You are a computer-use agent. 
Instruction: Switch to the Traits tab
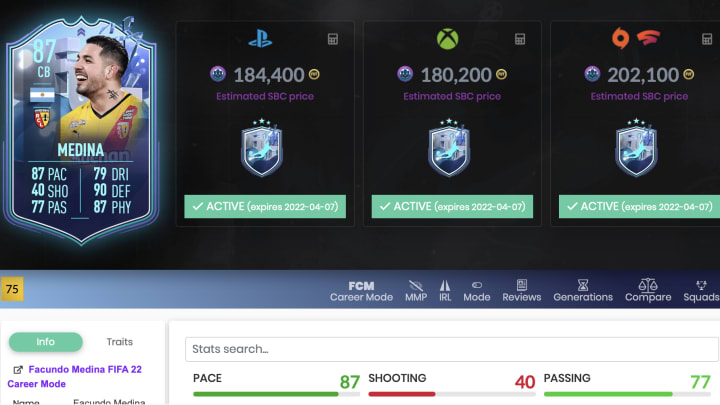[119, 342]
